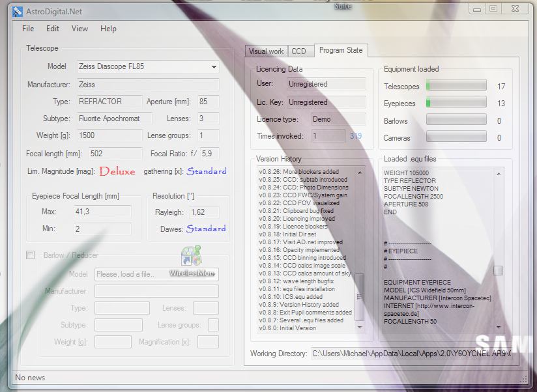
Task: Click the Version History scroll up arrow
Action: 359,173
